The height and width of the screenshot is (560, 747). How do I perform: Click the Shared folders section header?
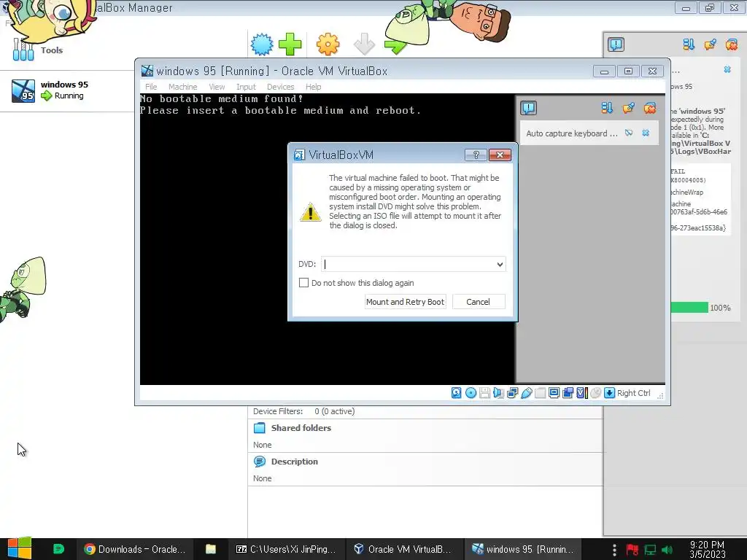(x=301, y=427)
